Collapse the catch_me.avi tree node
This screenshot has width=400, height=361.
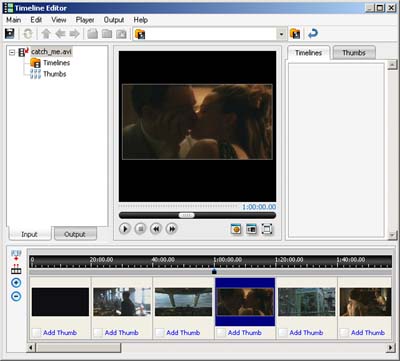pyautogui.click(x=12, y=52)
